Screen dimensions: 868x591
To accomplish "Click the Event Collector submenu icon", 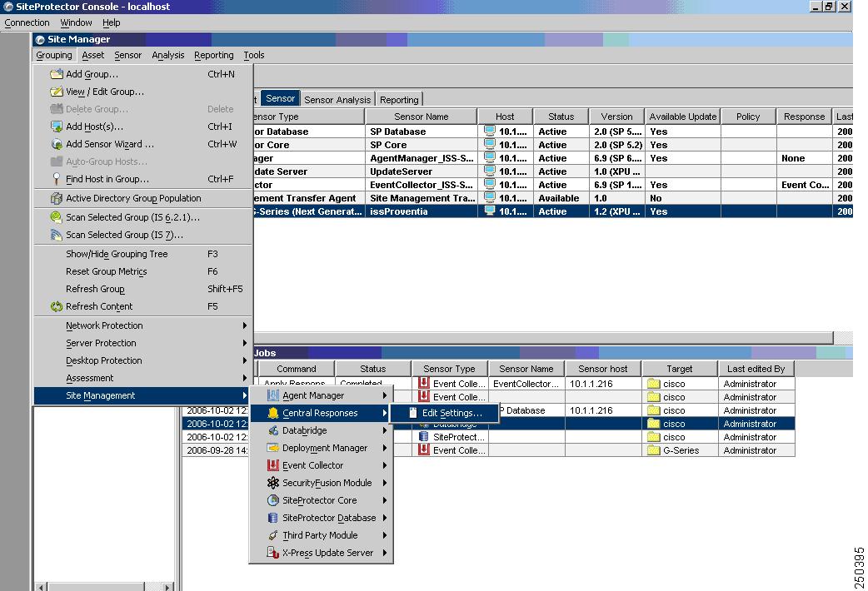I will tap(273, 465).
